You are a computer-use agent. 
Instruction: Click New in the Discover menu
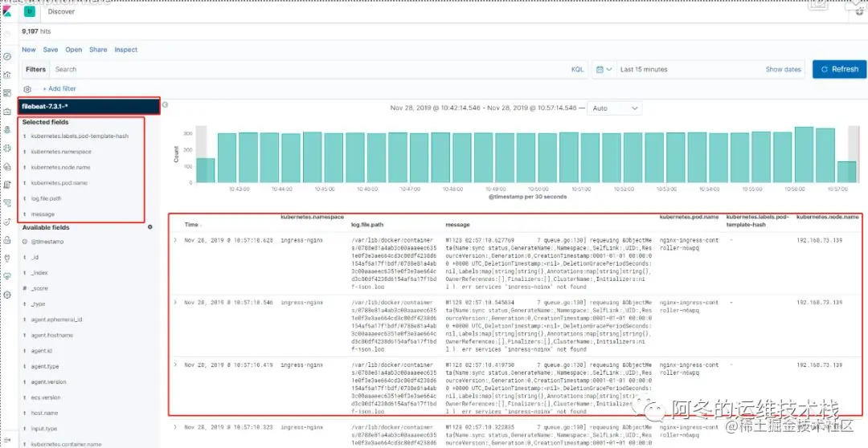click(29, 50)
